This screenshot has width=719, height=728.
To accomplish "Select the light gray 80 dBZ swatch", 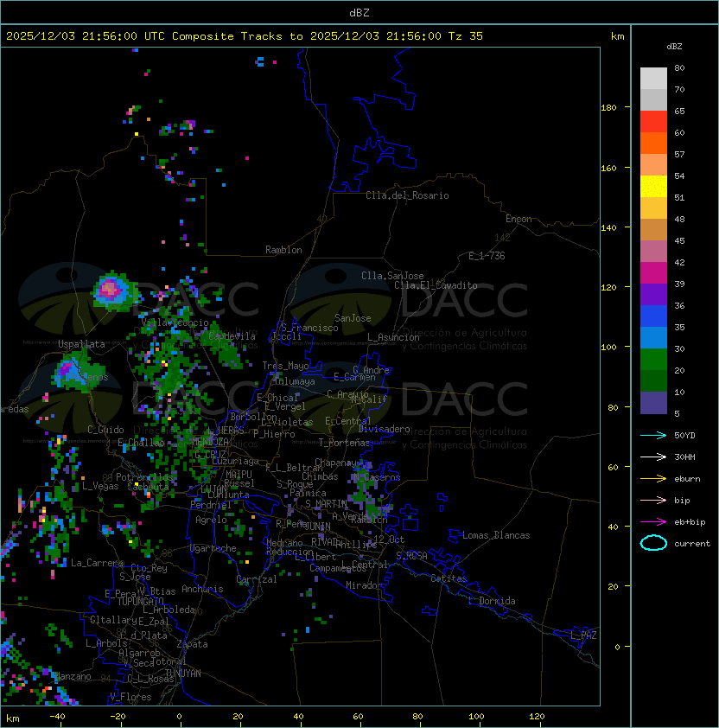I will pyautogui.click(x=653, y=79).
